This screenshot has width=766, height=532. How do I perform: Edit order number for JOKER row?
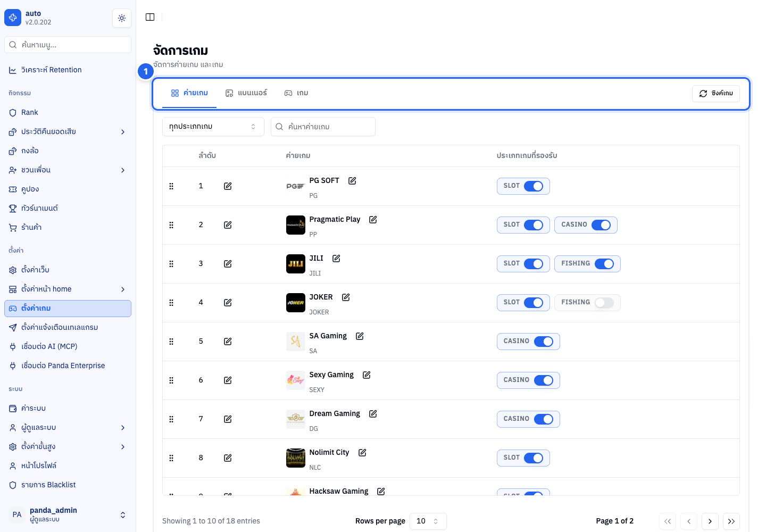pyautogui.click(x=228, y=303)
